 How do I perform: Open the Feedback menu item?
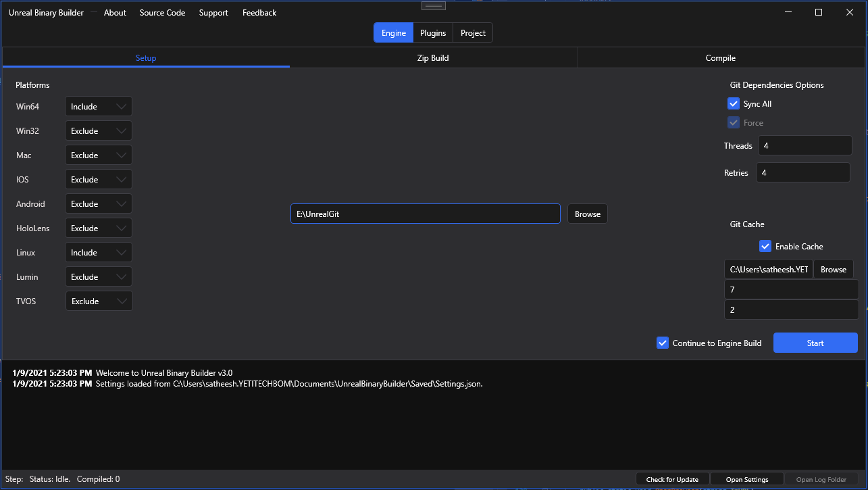[259, 13]
